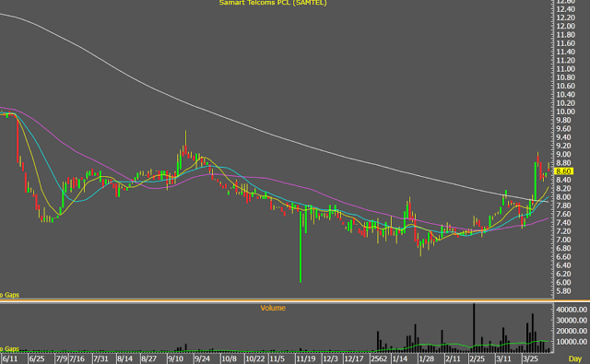Click the 11.60 price axis value
590x364 pixels.
point(565,43)
